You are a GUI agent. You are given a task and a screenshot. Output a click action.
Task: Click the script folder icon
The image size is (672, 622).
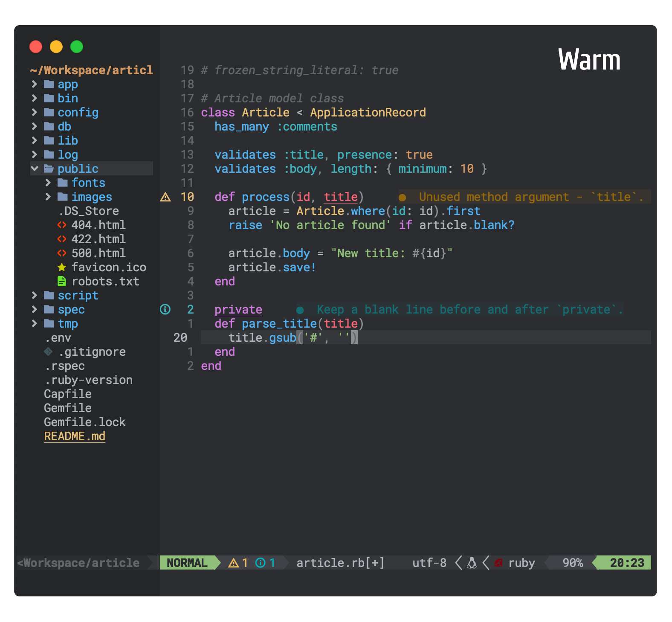tap(49, 295)
